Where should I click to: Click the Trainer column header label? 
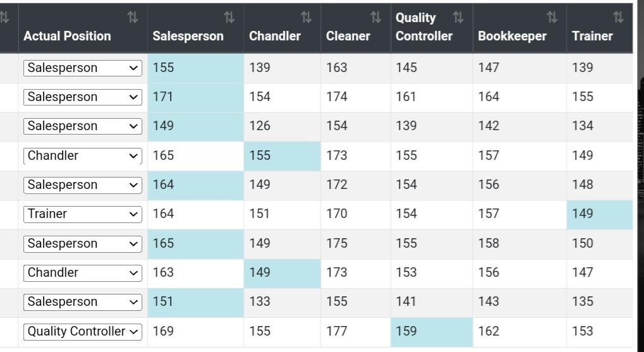[592, 36]
